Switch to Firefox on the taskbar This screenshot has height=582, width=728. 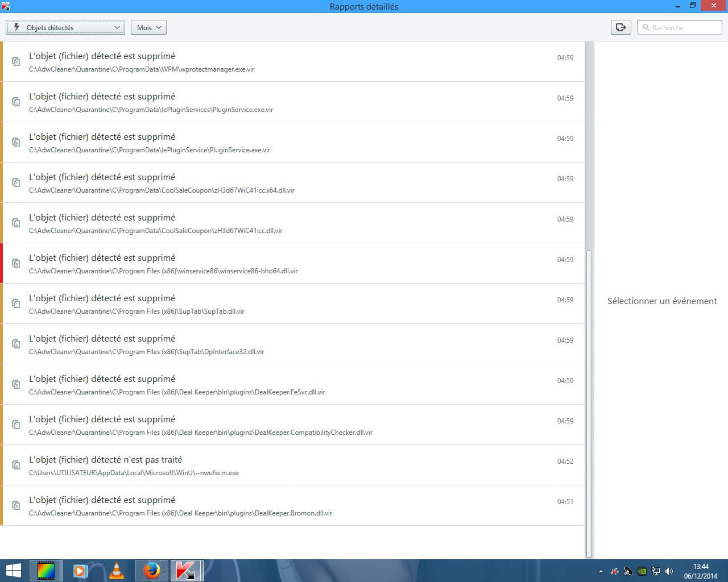(152, 571)
